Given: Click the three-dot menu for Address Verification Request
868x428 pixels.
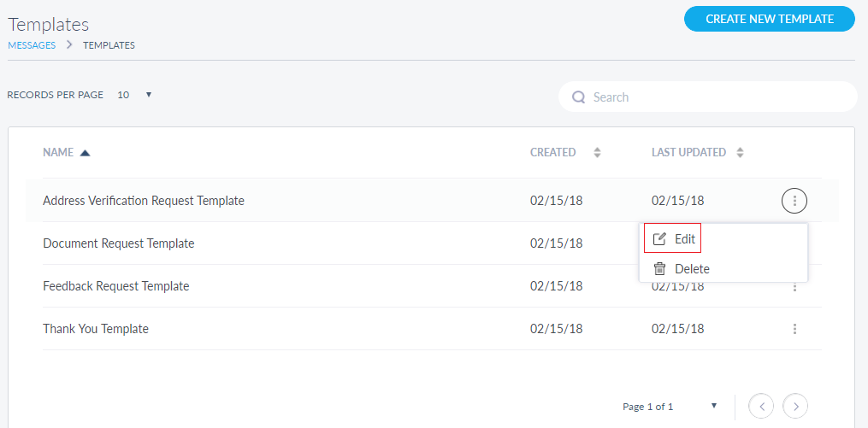Looking at the screenshot, I should pos(794,201).
